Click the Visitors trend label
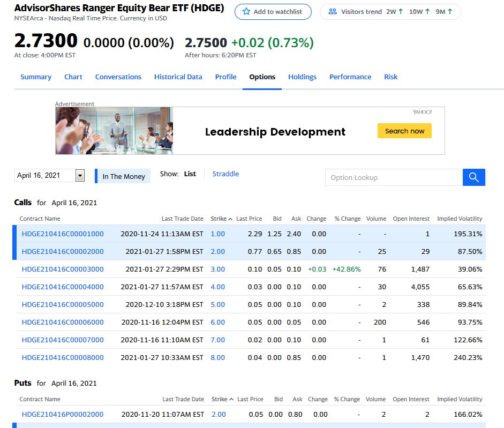Screen dimensions: 504x428 (362, 12)
